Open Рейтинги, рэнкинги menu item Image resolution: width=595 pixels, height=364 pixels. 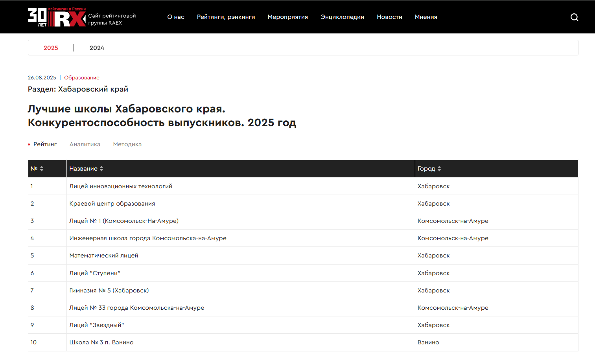(x=226, y=17)
